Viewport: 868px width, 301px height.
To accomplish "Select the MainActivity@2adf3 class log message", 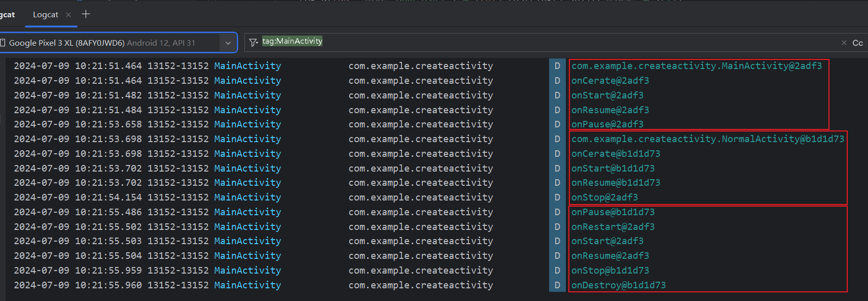I will 696,66.
